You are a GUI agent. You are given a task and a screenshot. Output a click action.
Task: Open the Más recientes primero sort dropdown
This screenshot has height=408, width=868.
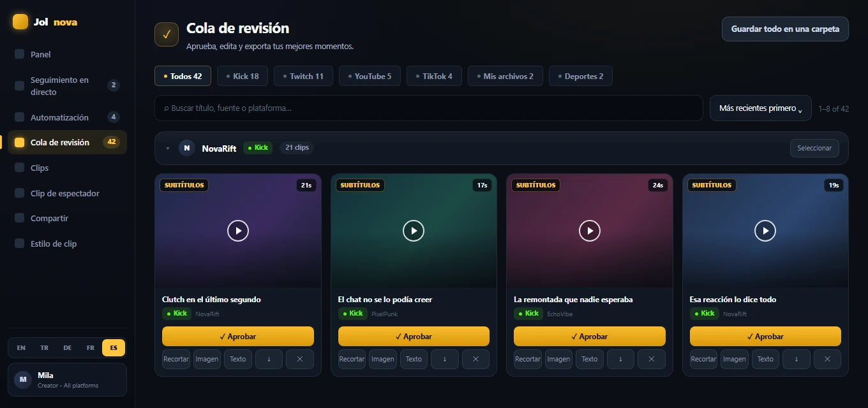(x=761, y=108)
